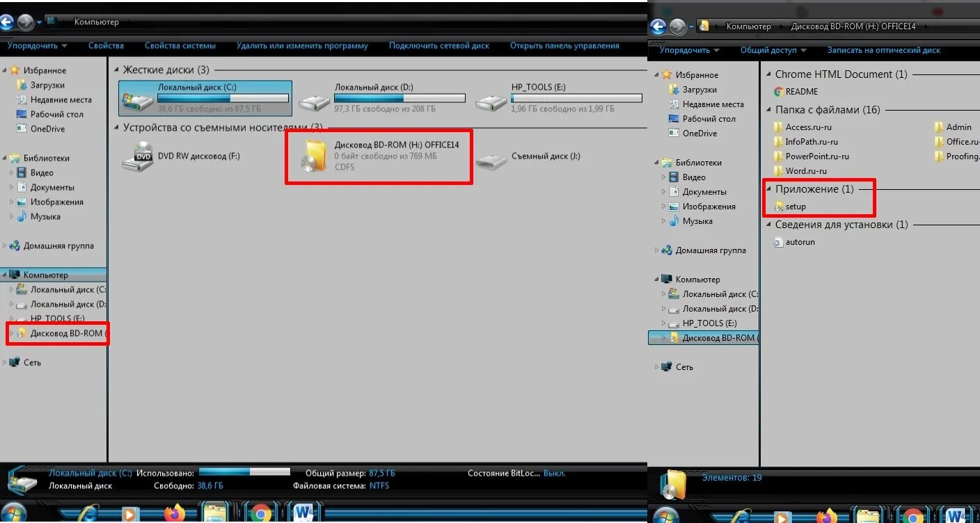Open the Общий доступ dropdown
The width and height of the screenshot is (980, 523).
(x=773, y=50)
